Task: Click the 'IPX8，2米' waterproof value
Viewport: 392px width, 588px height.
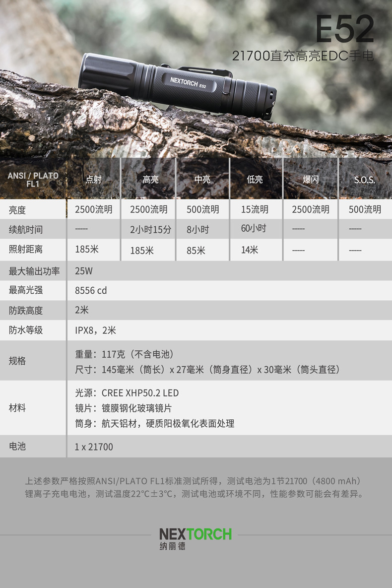Action: click(x=95, y=330)
